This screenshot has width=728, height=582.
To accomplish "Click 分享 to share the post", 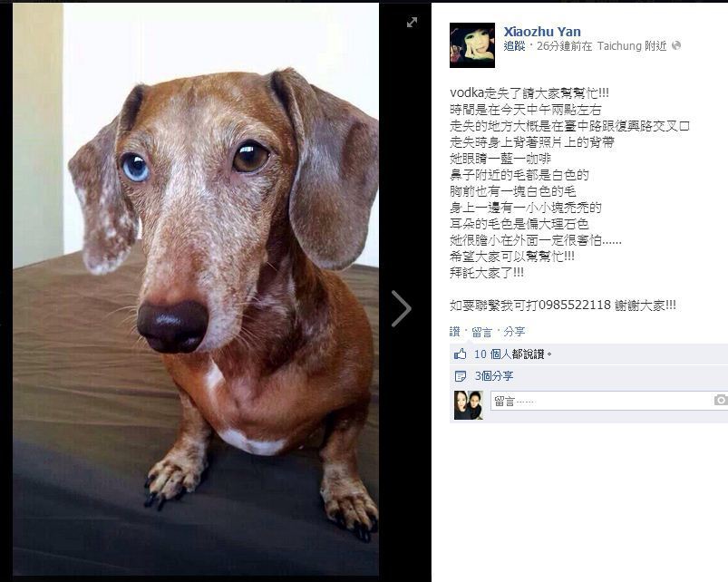I will coord(514,332).
